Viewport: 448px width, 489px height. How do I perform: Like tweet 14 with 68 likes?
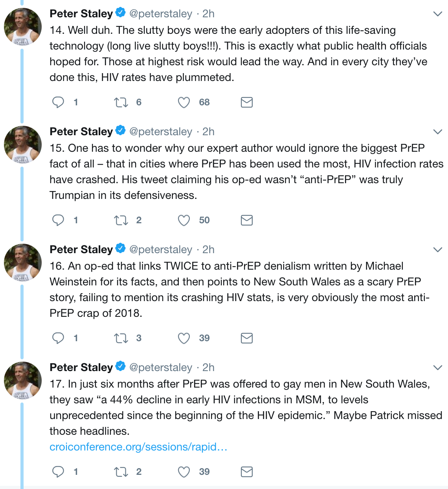[x=184, y=102]
